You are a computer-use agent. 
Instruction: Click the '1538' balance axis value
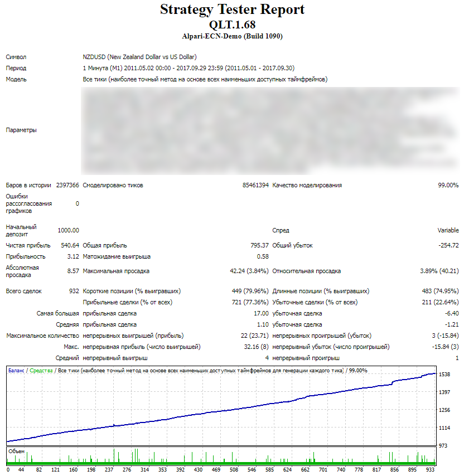[x=444, y=375]
